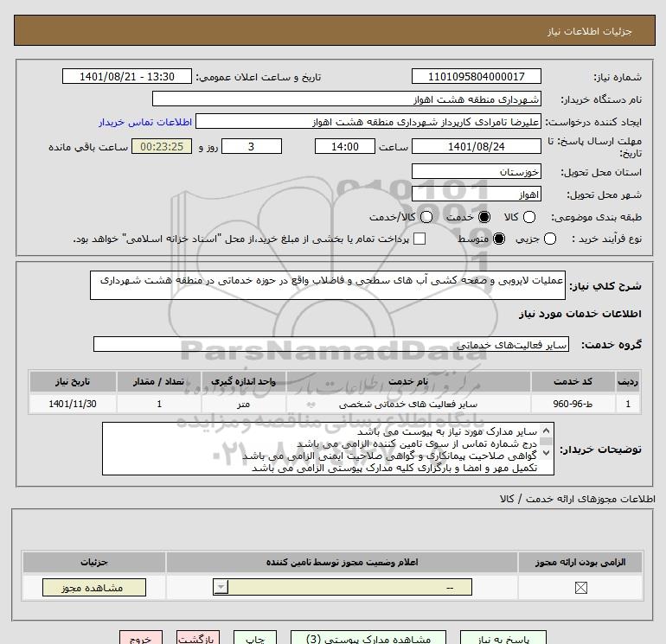Select the کالا/خدمت radio button

pos(426,217)
